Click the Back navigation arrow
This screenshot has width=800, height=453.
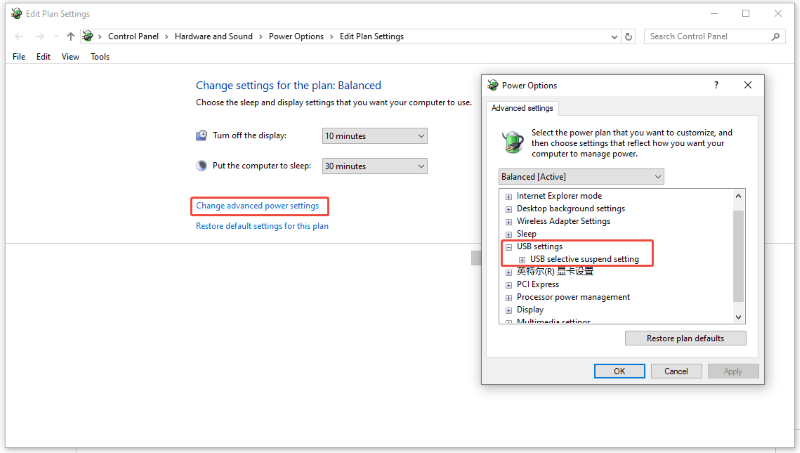[19, 36]
